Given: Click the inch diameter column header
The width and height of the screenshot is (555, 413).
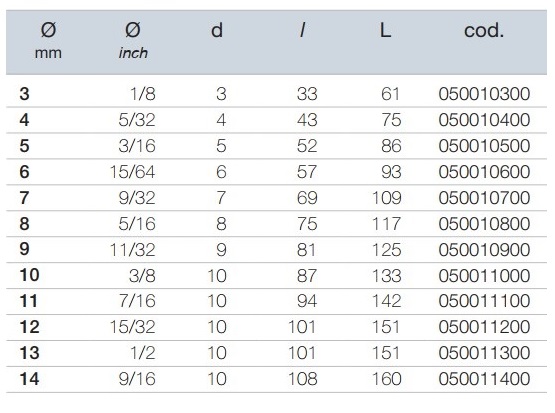Looking at the screenshot, I should pos(133,40).
